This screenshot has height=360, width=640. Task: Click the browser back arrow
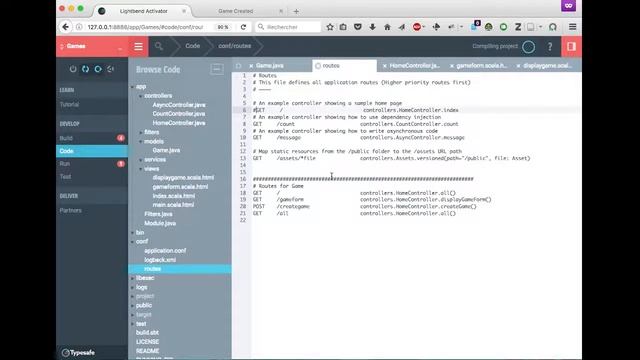(65, 27)
